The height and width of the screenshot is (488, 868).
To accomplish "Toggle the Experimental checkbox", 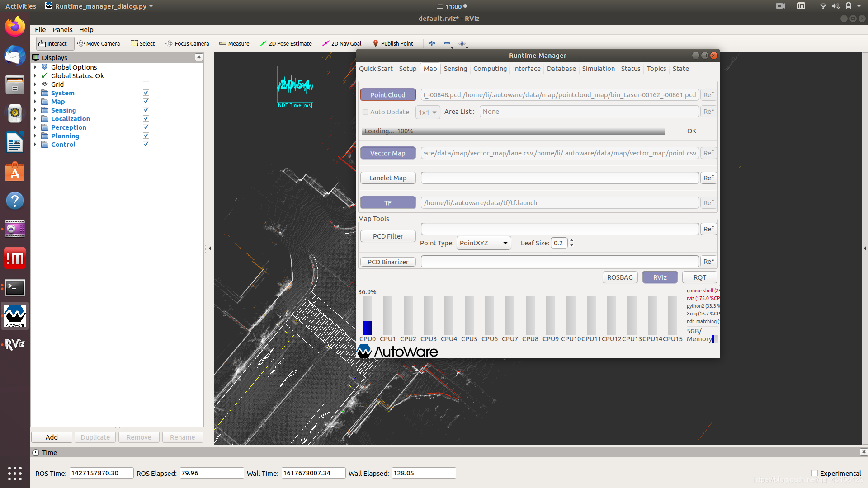I will [814, 473].
